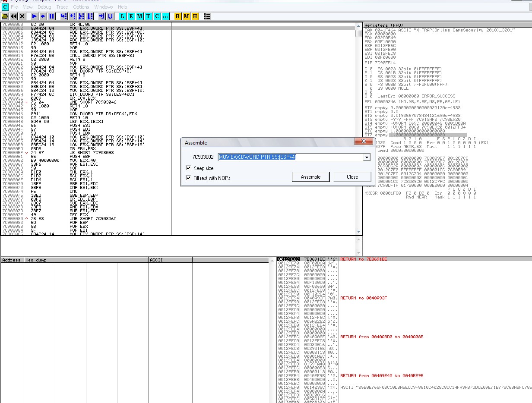
Task: Open the Debug menu
Action: (x=44, y=7)
